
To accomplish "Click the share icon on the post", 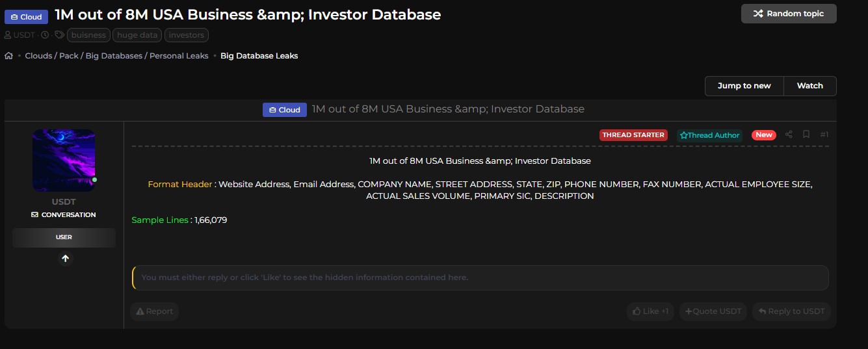I will click(789, 135).
